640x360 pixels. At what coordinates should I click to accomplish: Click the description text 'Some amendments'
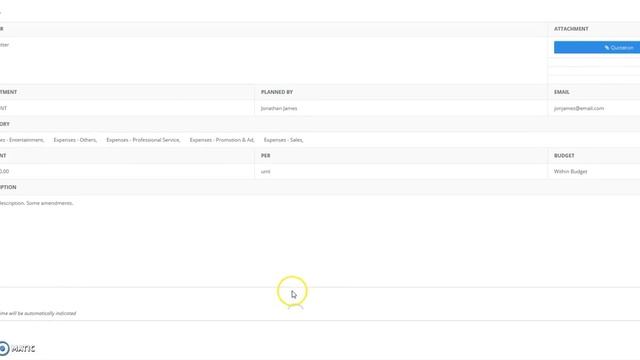pos(50,203)
